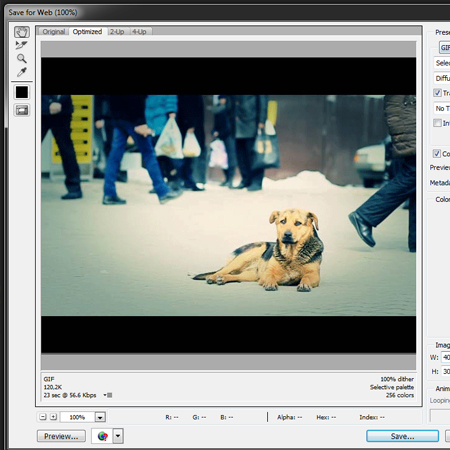Click the dog image preview
The image size is (450, 450).
(x=228, y=205)
